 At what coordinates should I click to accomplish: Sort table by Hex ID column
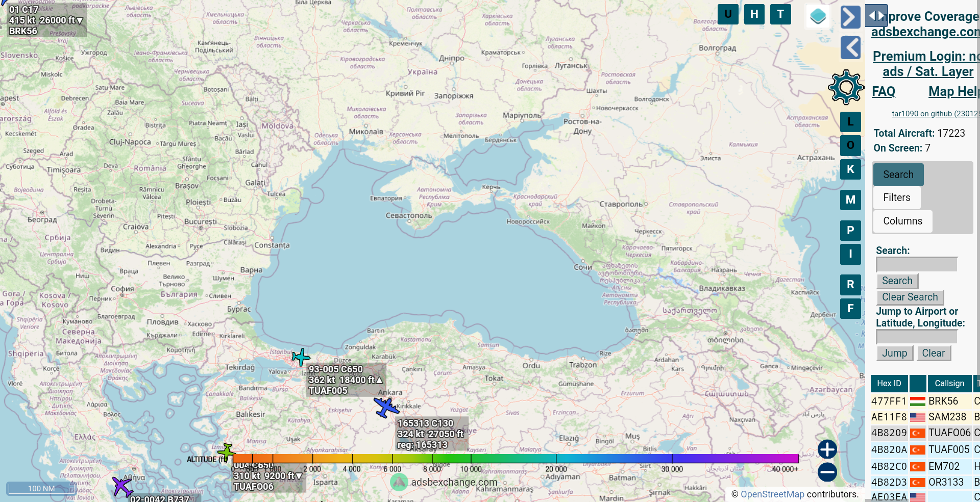click(889, 384)
